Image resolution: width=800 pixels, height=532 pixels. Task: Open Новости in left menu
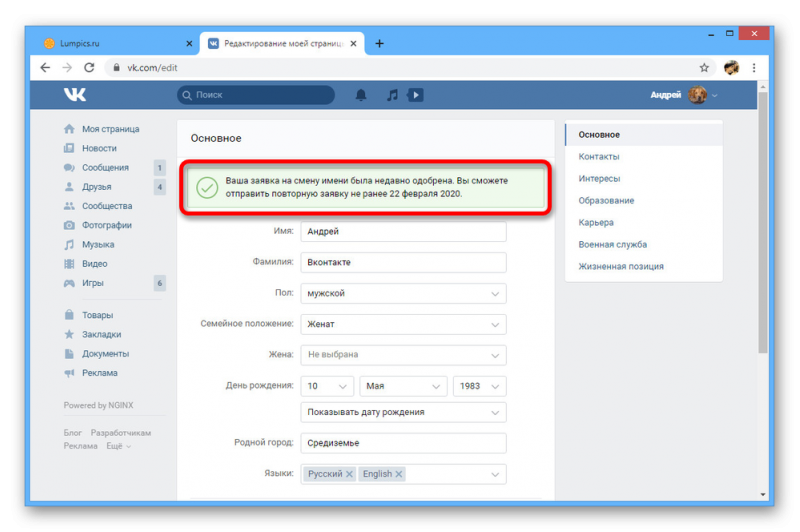[x=90, y=148]
